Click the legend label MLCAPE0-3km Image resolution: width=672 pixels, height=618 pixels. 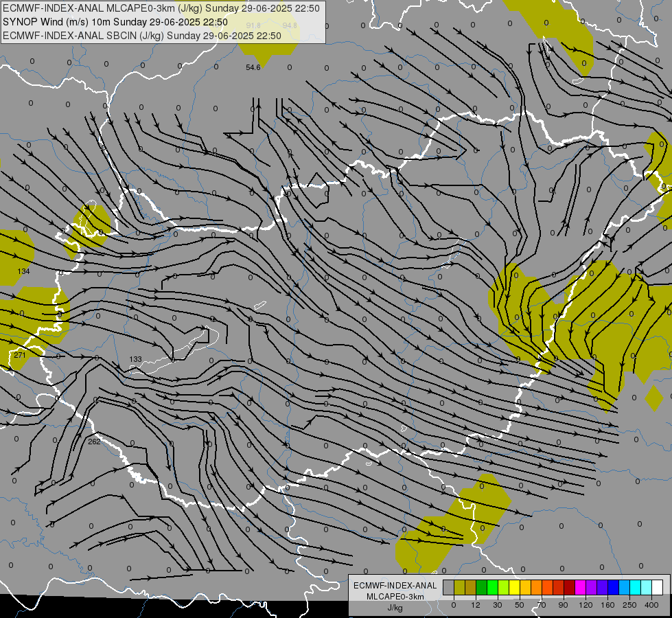pyautogui.click(x=395, y=597)
